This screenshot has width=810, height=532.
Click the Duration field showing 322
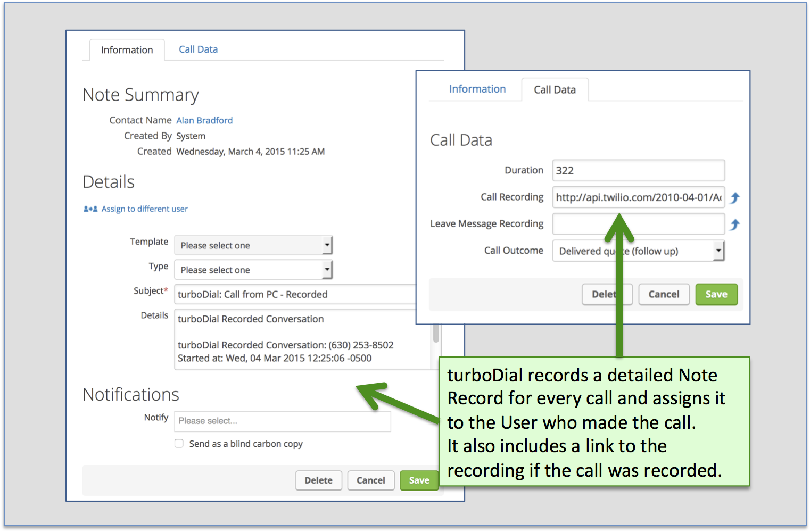[x=639, y=170]
